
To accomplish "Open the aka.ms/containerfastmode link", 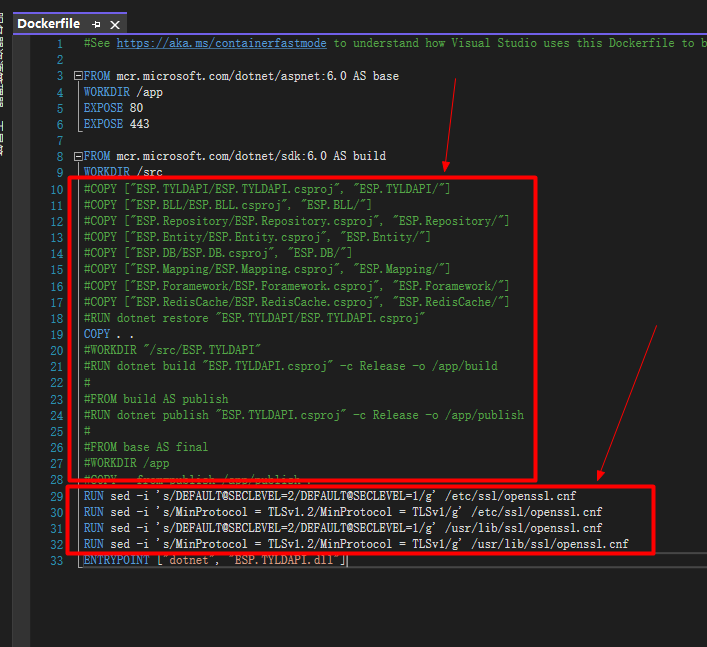I will pyautogui.click(x=221, y=43).
